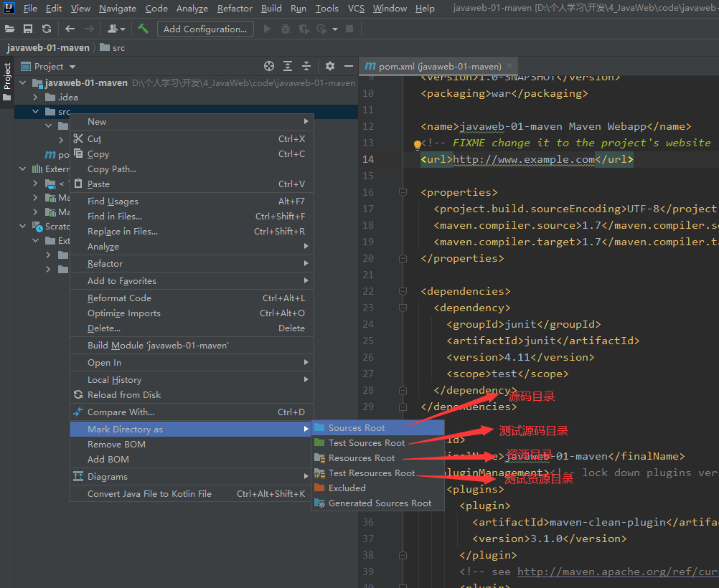Click the user profile dropdown icon in toolbar
719x588 pixels.
pos(116,29)
